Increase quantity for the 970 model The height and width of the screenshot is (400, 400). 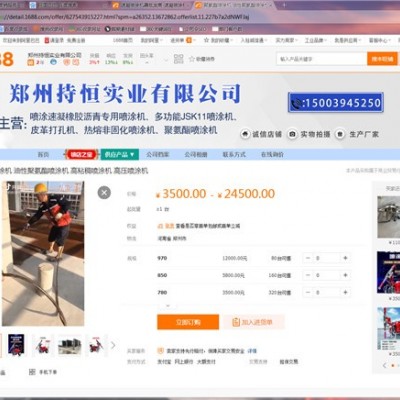pos(345,258)
